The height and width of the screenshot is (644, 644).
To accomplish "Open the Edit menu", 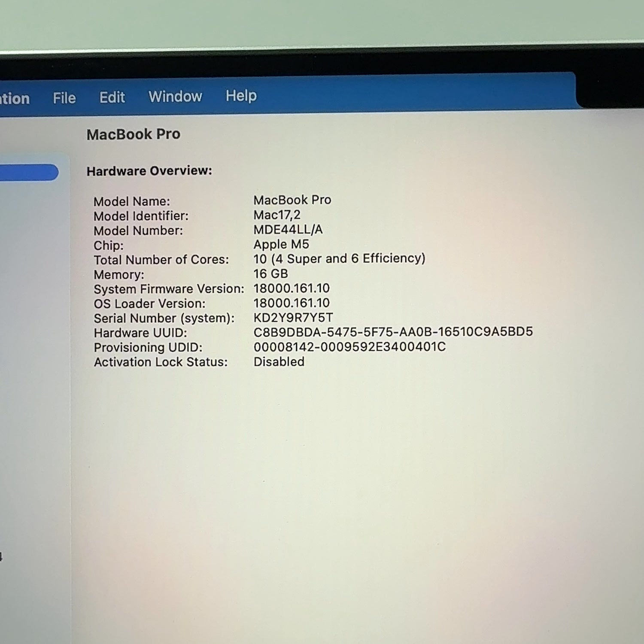I will point(112,97).
